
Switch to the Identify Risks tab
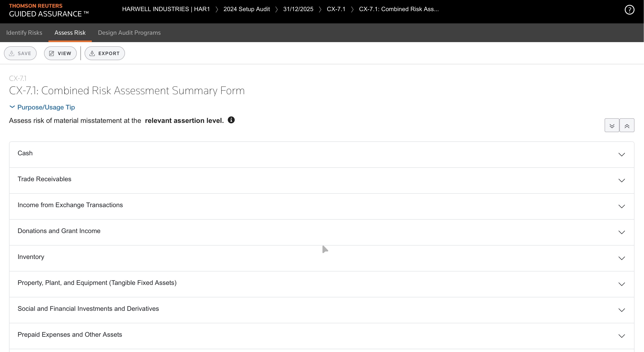tap(24, 33)
